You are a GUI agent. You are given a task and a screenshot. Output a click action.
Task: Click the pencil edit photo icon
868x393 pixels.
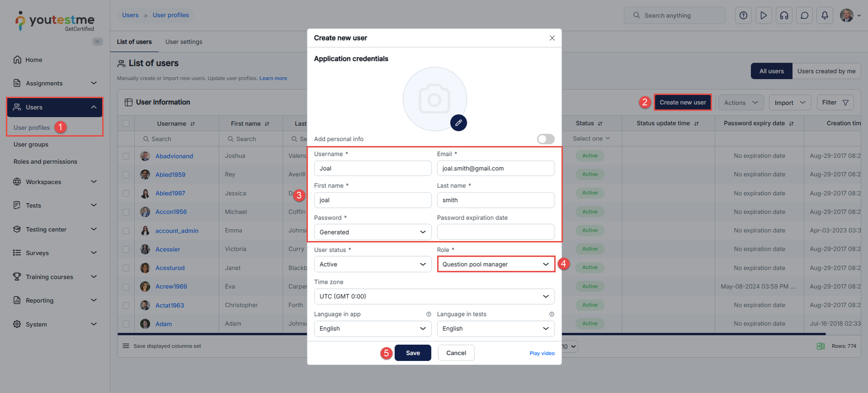coord(458,123)
